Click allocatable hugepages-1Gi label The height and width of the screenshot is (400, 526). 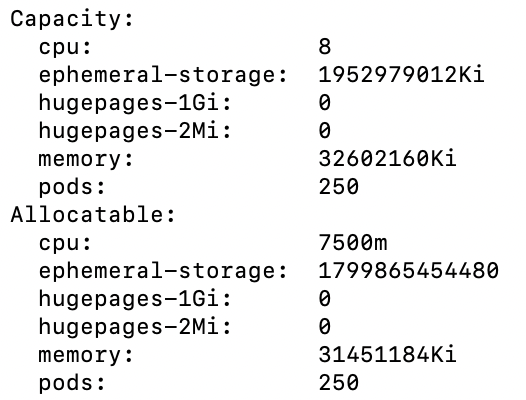pyautogui.click(x=135, y=299)
